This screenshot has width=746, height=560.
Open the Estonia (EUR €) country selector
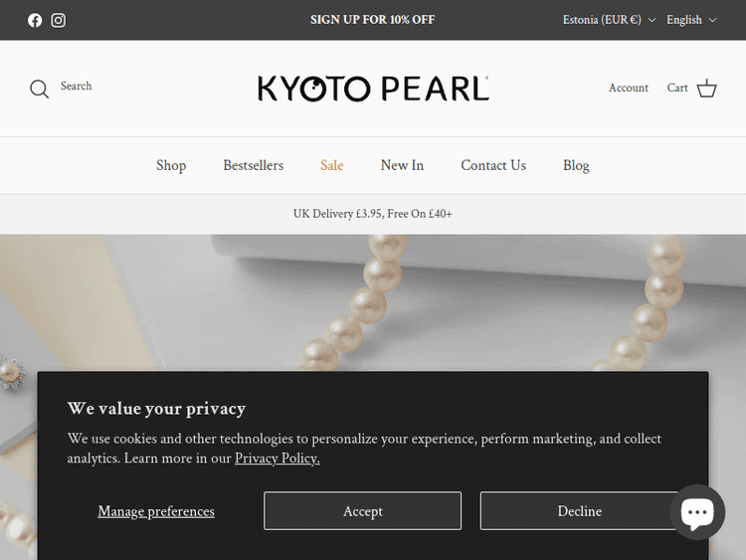pos(609,20)
